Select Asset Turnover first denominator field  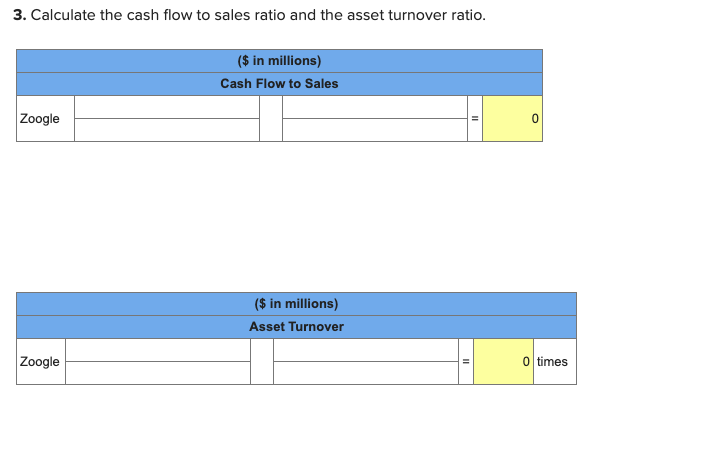tap(158, 373)
